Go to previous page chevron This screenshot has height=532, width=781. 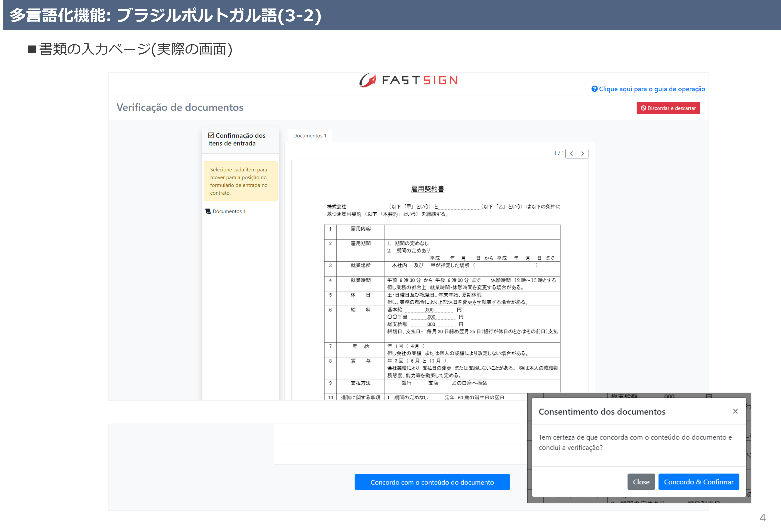click(571, 154)
